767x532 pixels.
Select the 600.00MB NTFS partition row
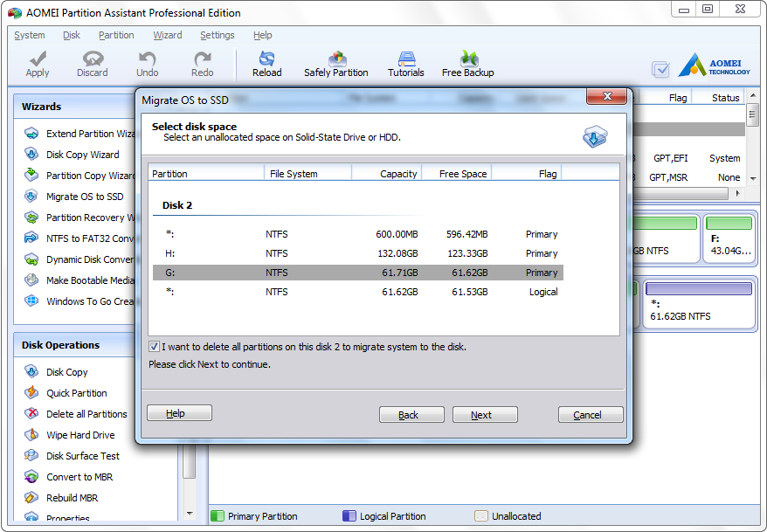coord(358,234)
